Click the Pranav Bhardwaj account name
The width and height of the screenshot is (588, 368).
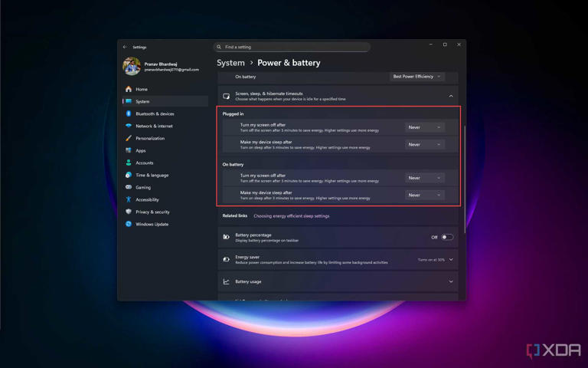[161, 64]
